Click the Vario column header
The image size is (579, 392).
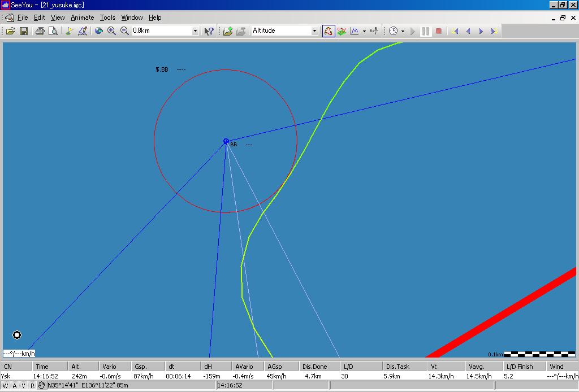(x=115, y=367)
